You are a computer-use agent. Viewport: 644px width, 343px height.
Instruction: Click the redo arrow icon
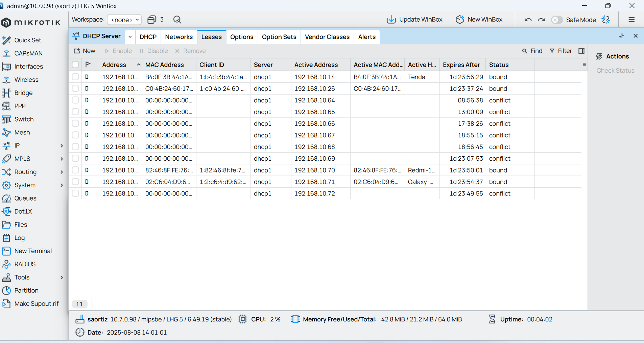tap(541, 20)
